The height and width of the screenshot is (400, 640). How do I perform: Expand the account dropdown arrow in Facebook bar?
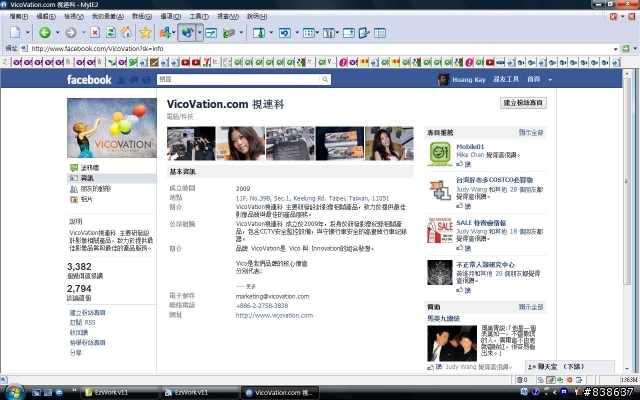click(550, 80)
